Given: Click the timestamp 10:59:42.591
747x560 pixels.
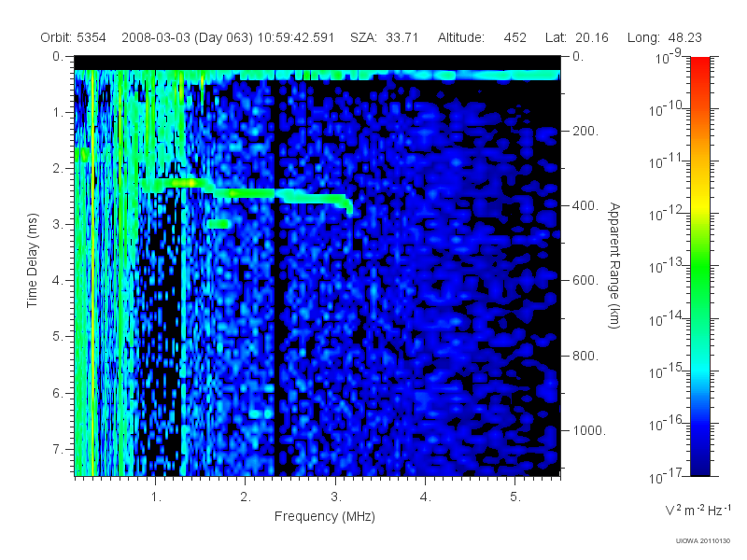Looking at the screenshot, I should (296, 37).
